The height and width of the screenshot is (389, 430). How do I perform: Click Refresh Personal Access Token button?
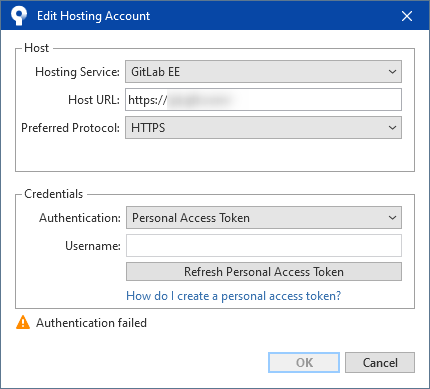point(264,272)
